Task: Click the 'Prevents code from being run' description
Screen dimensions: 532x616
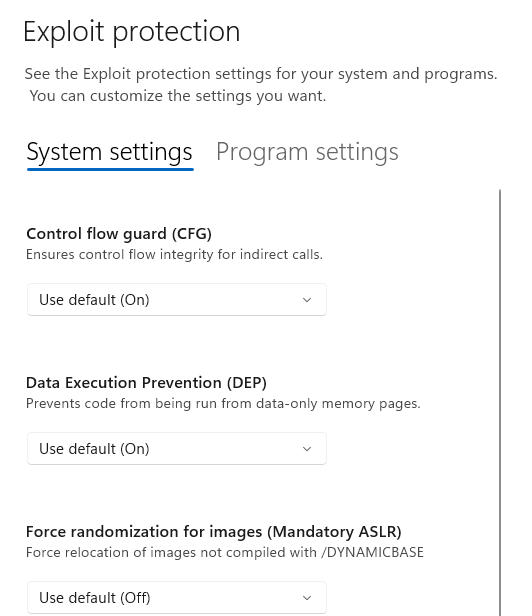Action: point(223,403)
